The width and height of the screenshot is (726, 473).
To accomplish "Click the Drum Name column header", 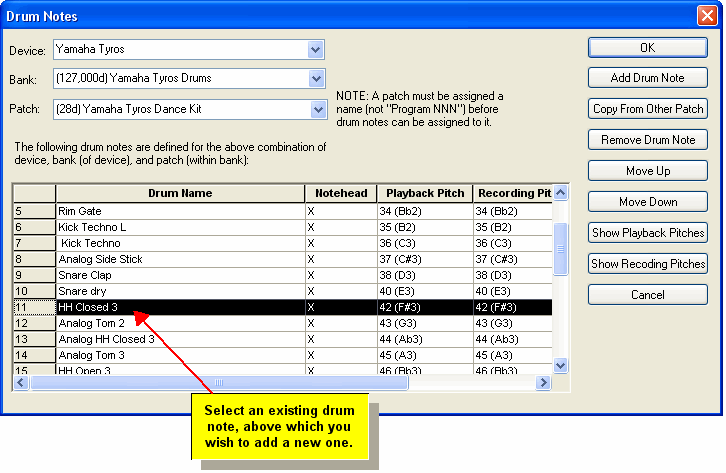I will [180, 193].
